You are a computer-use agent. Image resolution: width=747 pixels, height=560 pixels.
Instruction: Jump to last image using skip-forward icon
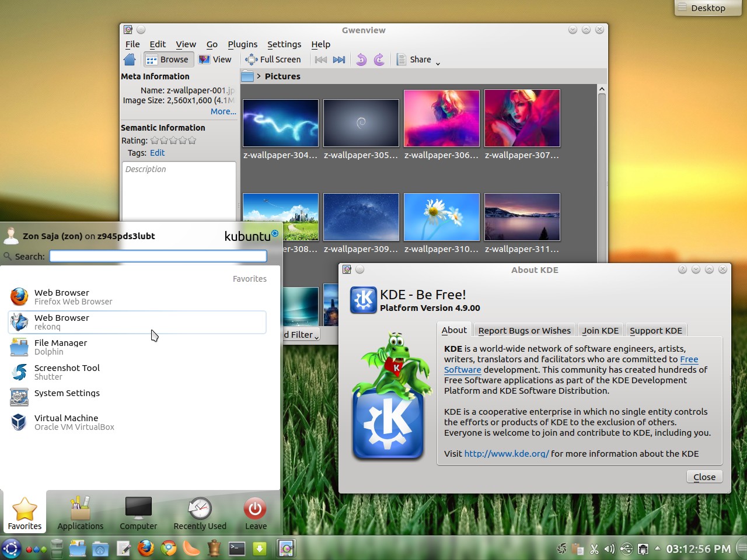coord(339,59)
